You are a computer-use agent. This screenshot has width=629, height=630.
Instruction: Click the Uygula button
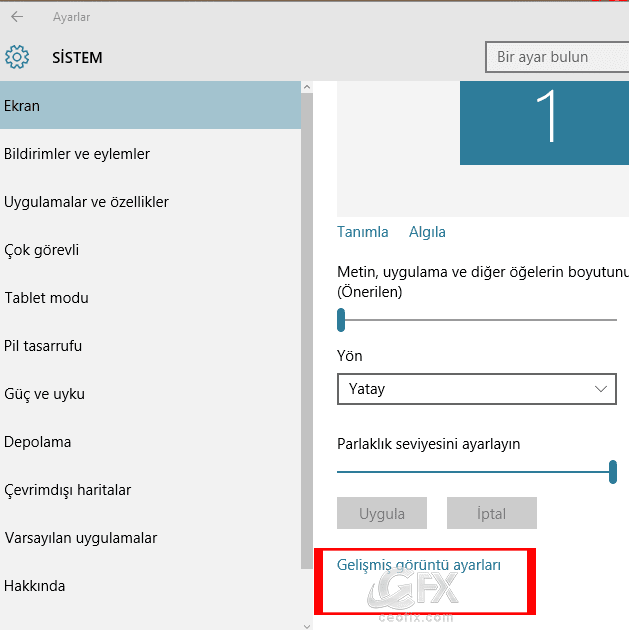pyautogui.click(x=382, y=513)
